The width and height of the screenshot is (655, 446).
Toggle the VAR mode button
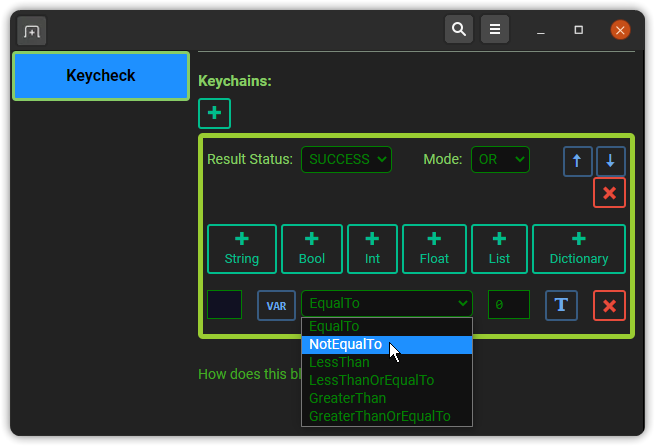tap(276, 306)
